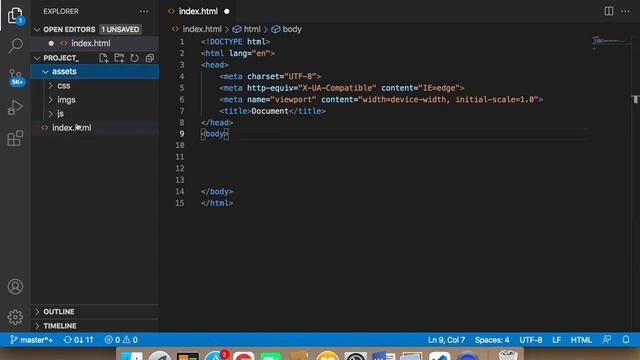Refresh the explorer file tree
This screenshot has width=640, height=360.
coord(134,58)
